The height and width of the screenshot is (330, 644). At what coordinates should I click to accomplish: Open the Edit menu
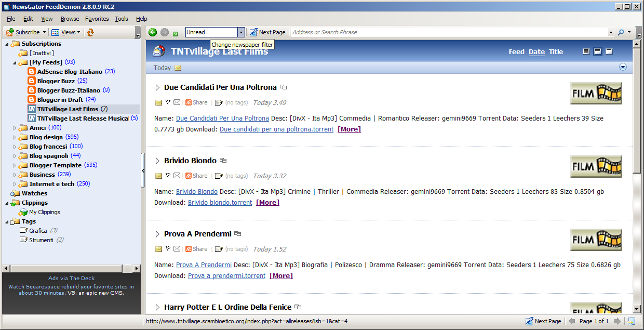(x=28, y=19)
